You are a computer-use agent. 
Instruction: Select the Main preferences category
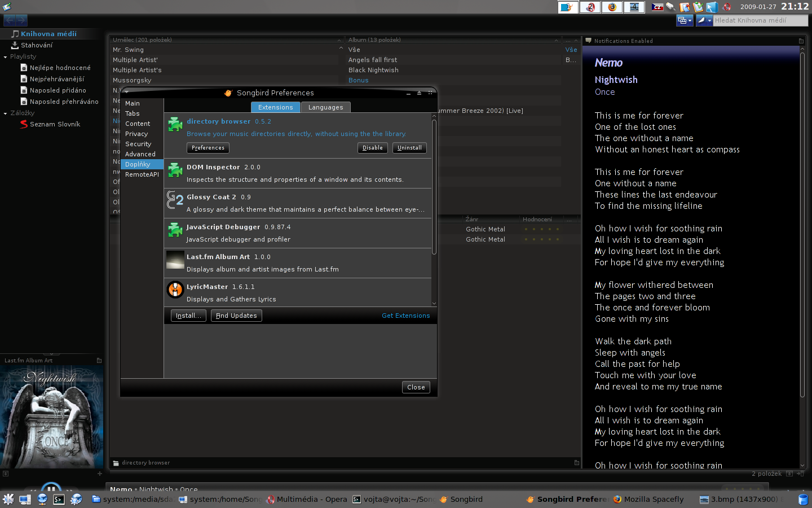(x=142, y=103)
